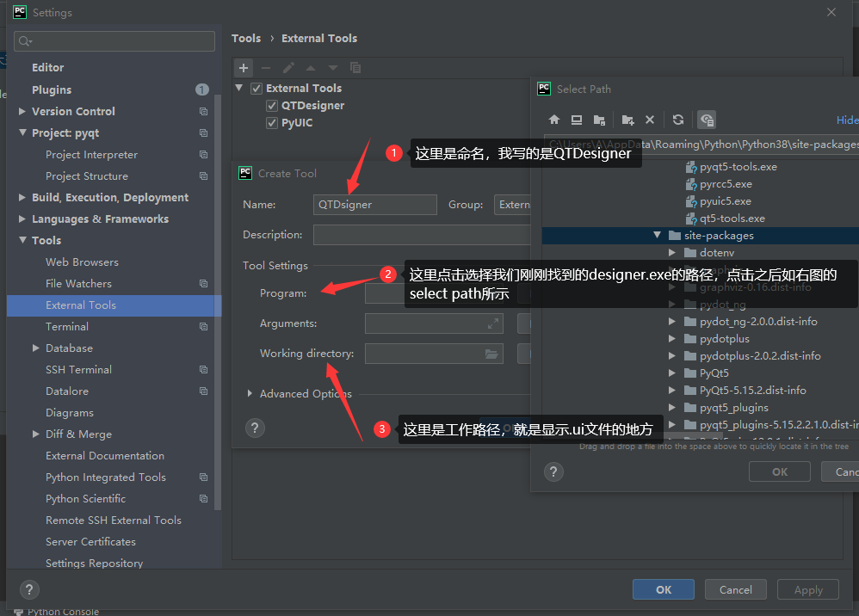Open the Group dropdown in Create Tool
Image resolution: width=859 pixels, height=616 pixels.
pyautogui.click(x=512, y=205)
